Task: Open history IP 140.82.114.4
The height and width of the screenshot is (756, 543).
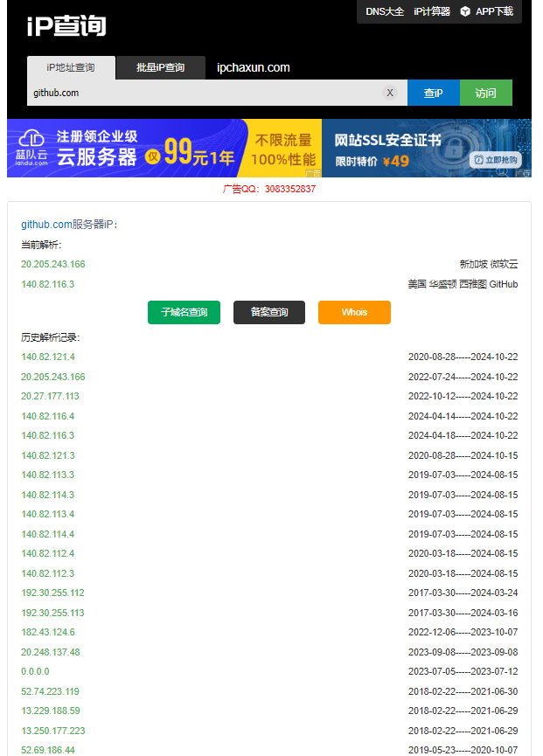Action: pyautogui.click(x=48, y=534)
